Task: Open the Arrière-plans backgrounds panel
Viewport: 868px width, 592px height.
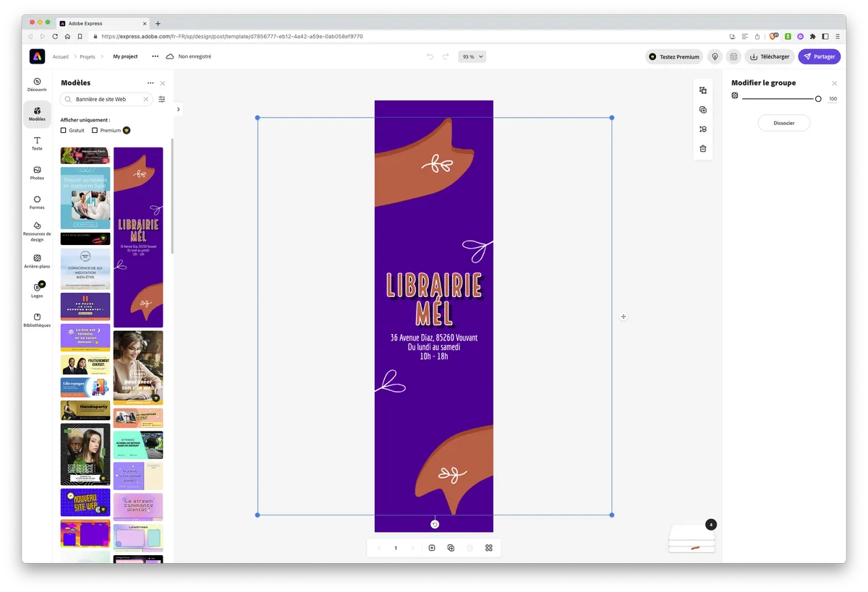Action: click(37, 261)
